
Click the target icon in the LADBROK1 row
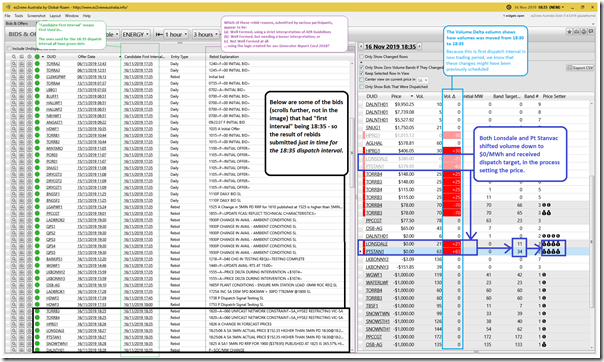29,292
